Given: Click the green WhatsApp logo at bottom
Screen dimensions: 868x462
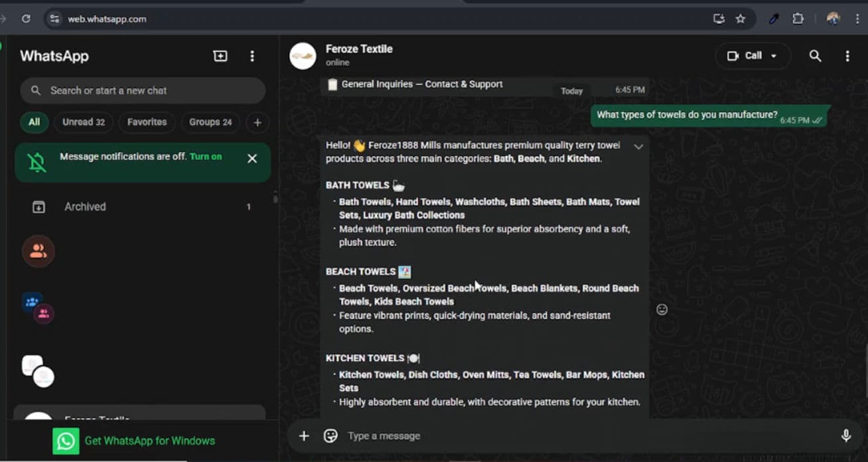Looking at the screenshot, I should click(66, 441).
